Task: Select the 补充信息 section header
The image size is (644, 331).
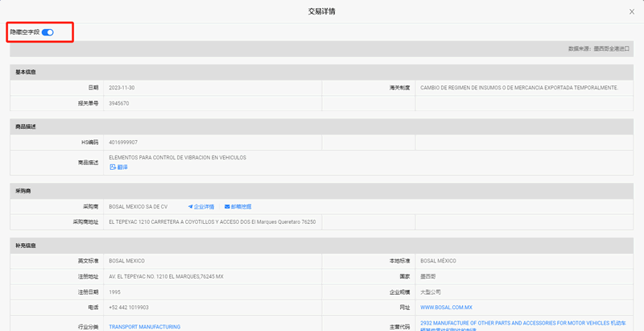Action: tap(321, 246)
